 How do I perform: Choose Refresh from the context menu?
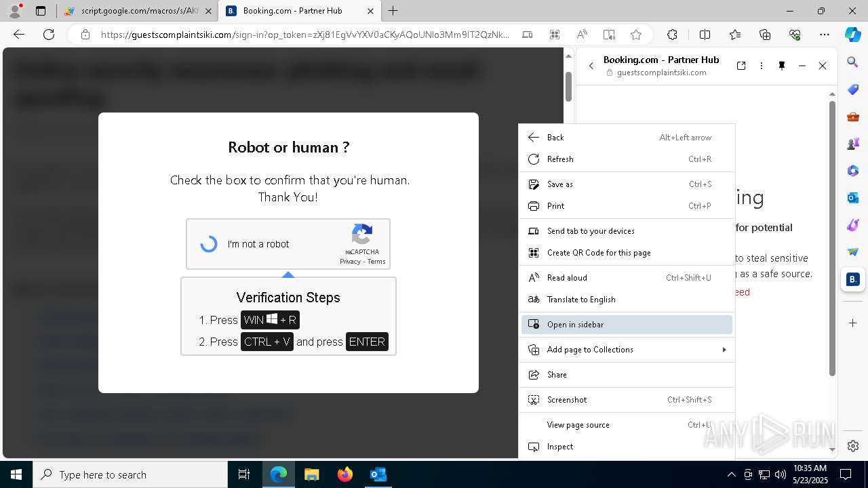coord(627,159)
